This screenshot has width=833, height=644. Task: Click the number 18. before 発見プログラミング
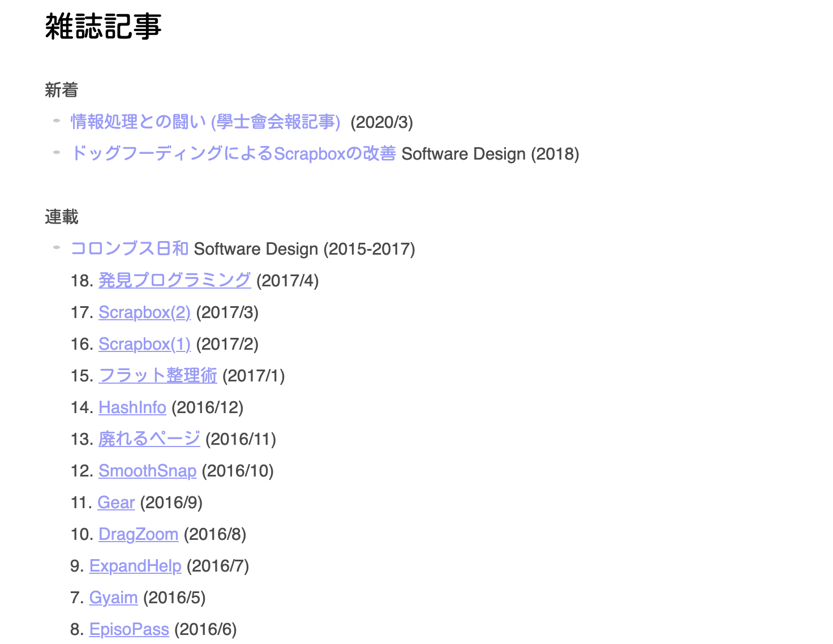click(82, 281)
